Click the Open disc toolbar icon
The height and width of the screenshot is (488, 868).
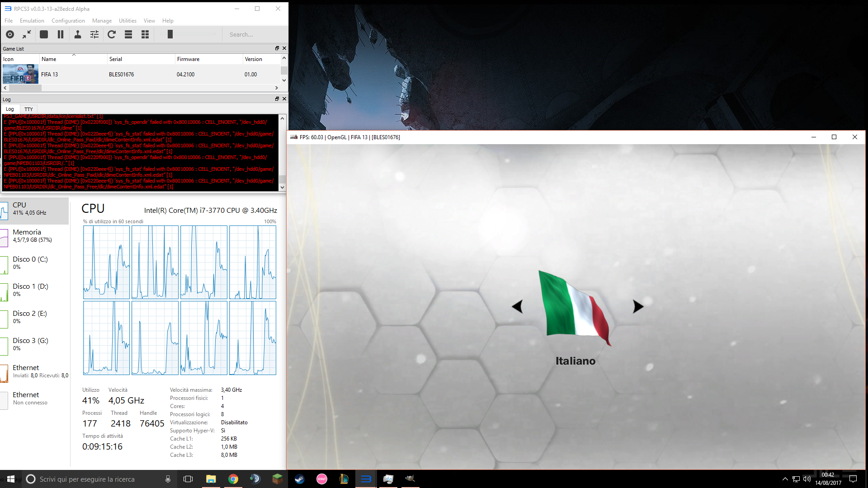(x=10, y=34)
